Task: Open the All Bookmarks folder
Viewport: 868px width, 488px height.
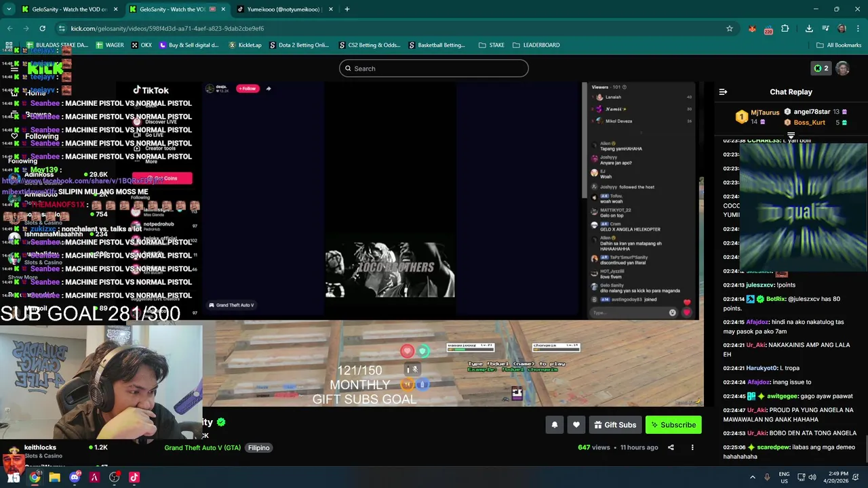Action: (839, 45)
